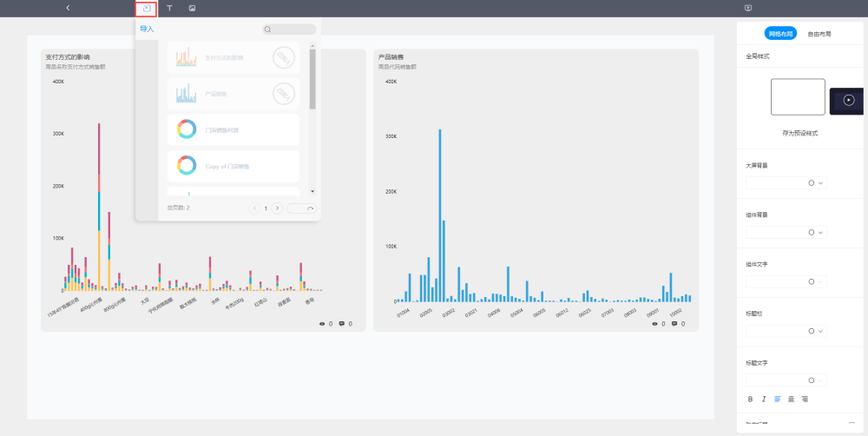Click the Copy of 门店销售 name text
Viewport: 868px width, 436px height.
pos(227,166)
